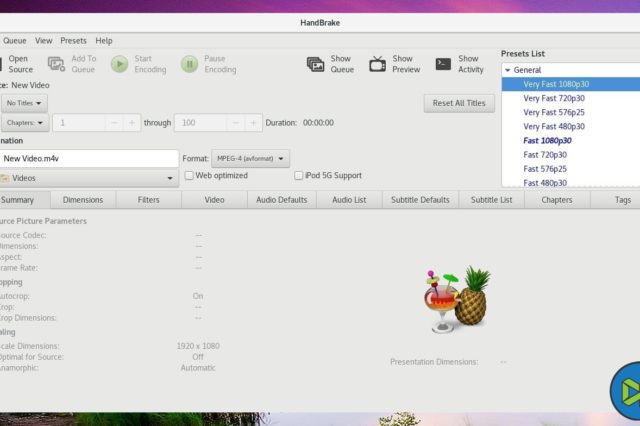640x426 pixels.
Task: Switch to the Filters tab
Action: pyautogui.click(x=148, y=200)
